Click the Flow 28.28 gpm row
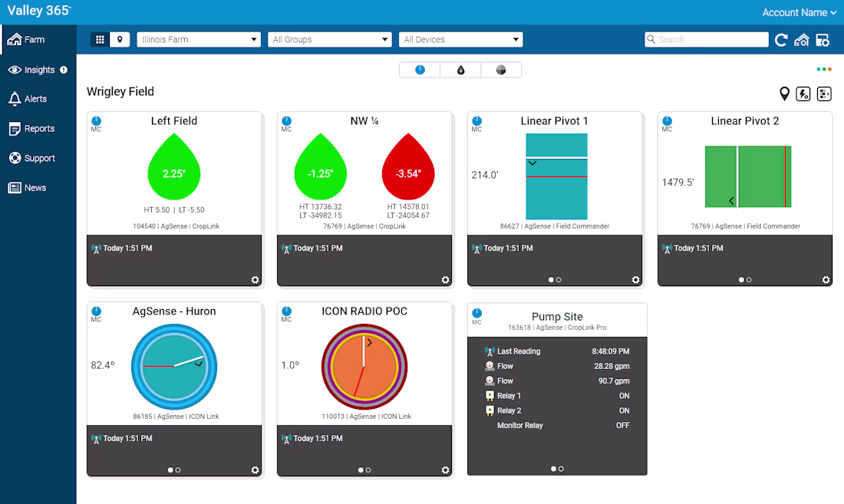Image resolution: width=844 pixels, height=504 pixels. pos(557,366)
